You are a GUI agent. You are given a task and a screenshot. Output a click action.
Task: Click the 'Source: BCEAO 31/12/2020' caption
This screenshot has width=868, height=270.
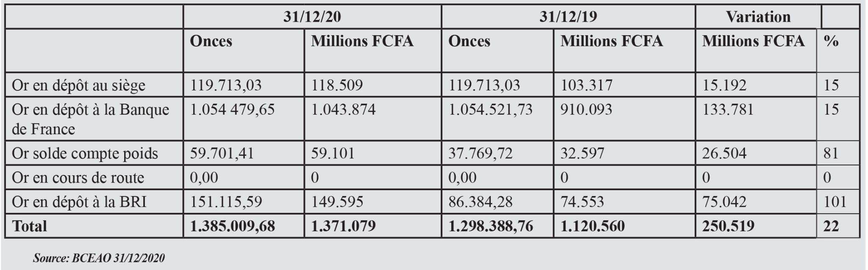[99, 258]
